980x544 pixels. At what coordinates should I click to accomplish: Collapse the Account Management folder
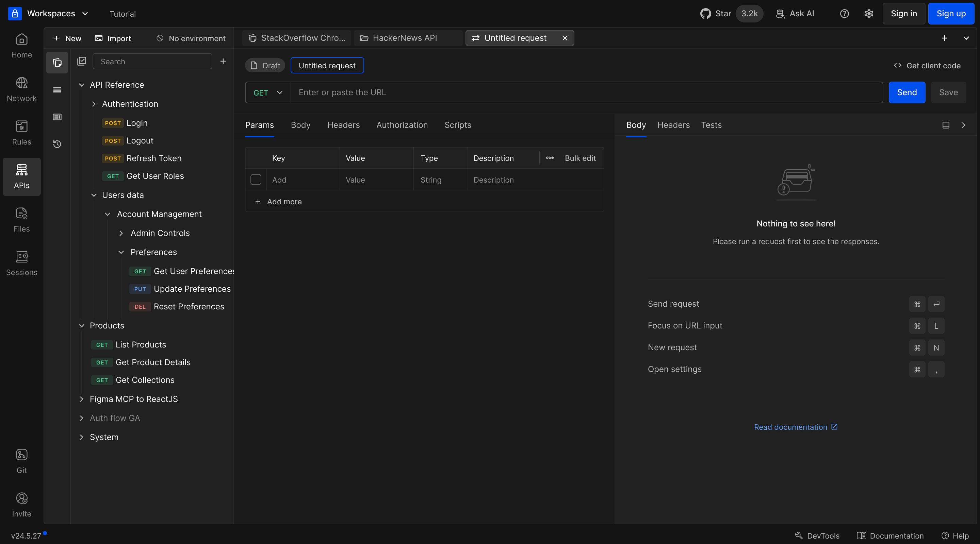pyautogui.click(x=107, y=214)
